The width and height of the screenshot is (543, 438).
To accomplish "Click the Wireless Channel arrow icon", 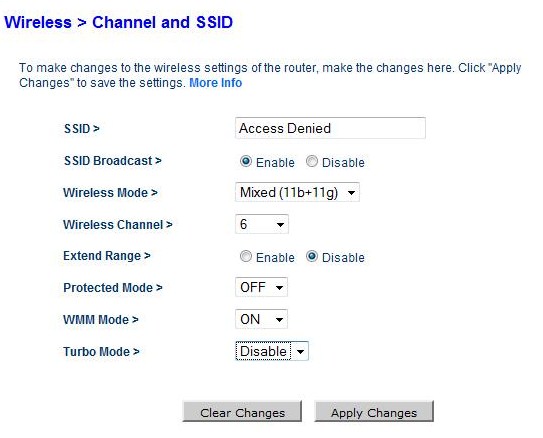I will pyautogui.click(x=280, y=224).
